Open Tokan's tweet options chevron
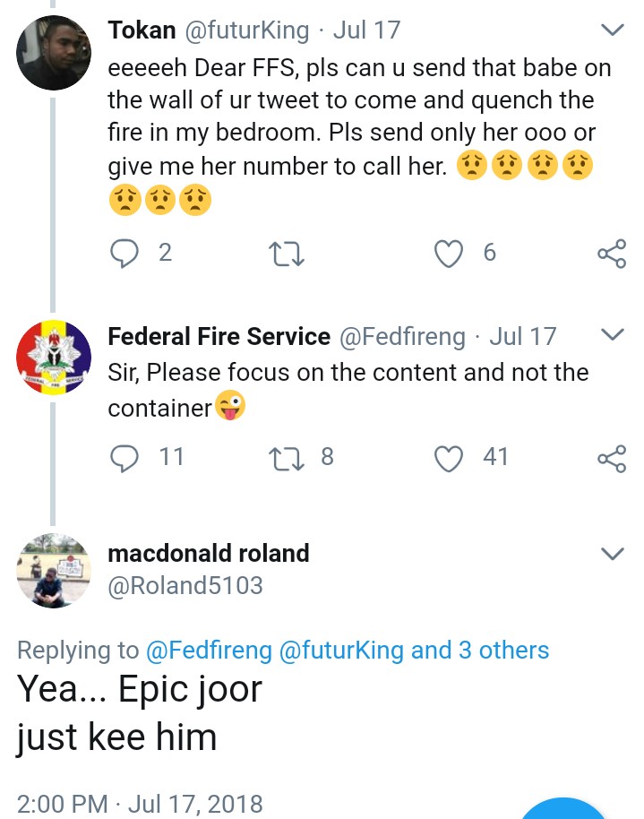This screenshot has height=819, width=644. click(612, 31)
